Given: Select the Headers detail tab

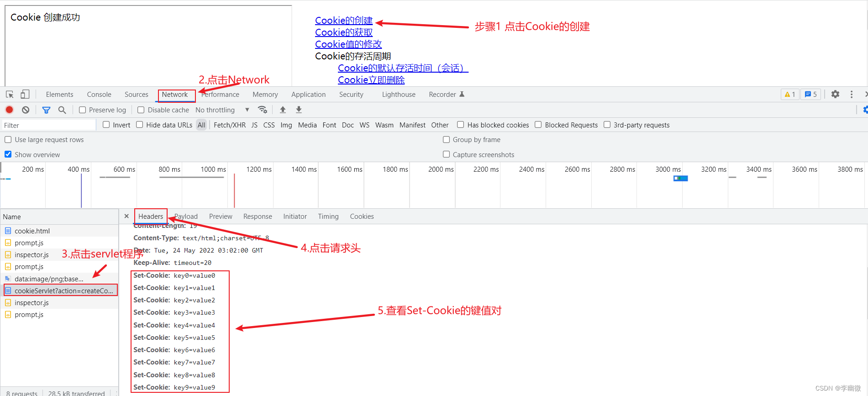Looking at the screenshot, I should (x=151, y=216).
